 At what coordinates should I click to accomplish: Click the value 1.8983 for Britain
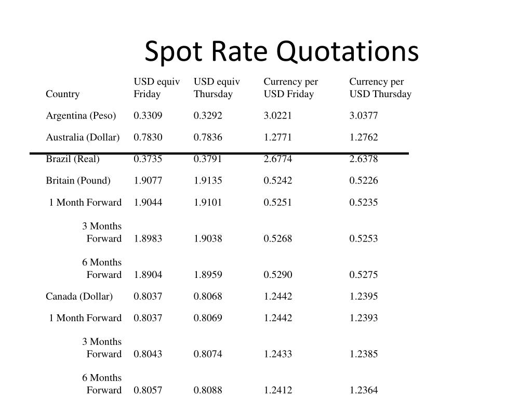click(148, 238)
